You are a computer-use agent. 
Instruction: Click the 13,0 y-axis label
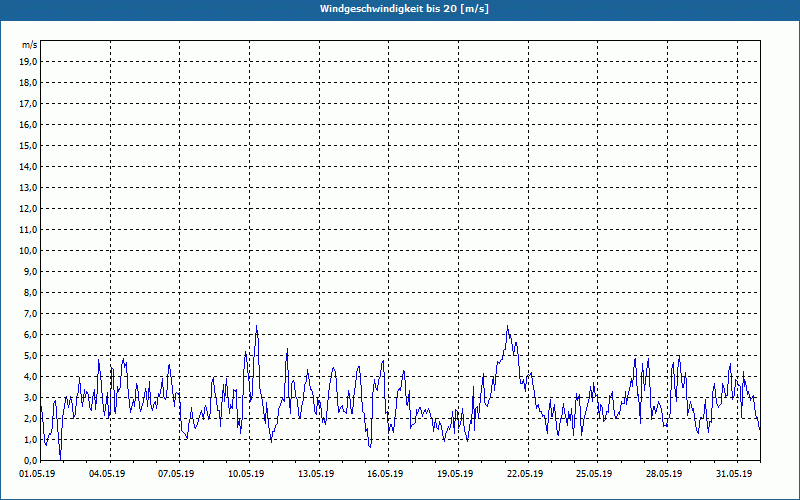coord(28,187)
